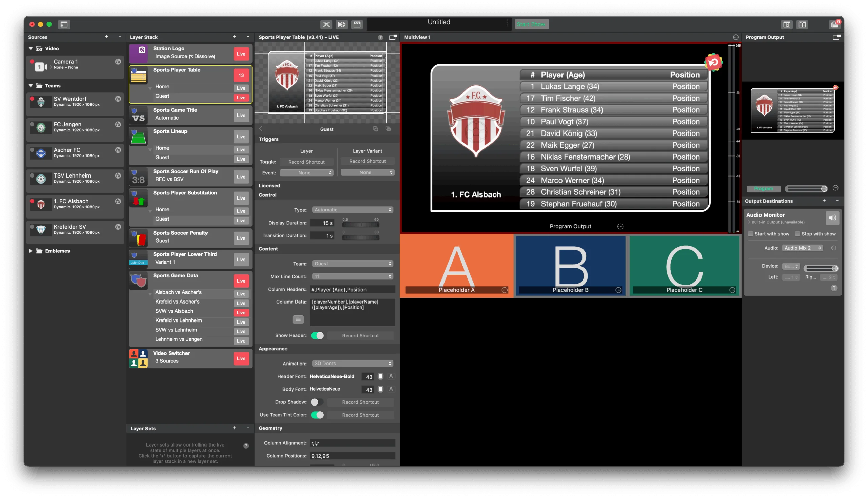
Task: Click the green Program button
Action: pyautogui.click(x=764, y=188)
